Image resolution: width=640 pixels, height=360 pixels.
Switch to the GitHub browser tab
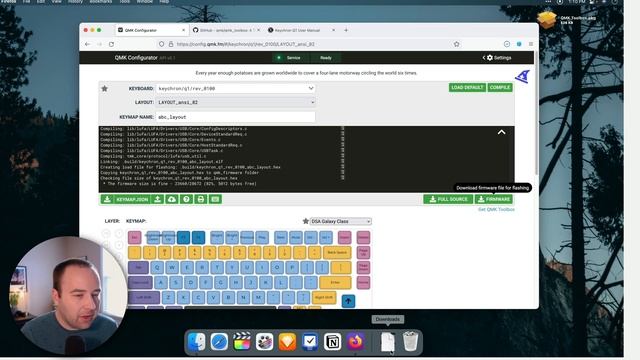(x=226, y=30)
